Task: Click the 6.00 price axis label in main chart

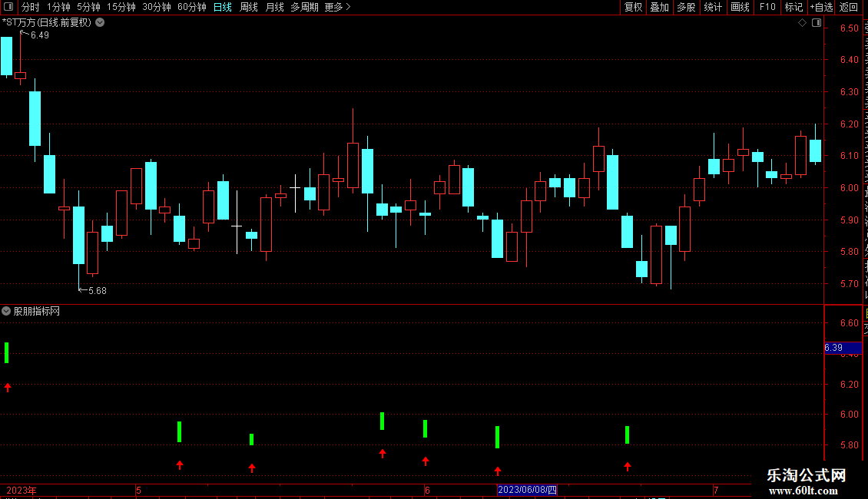Action: (x=849, y=188)
